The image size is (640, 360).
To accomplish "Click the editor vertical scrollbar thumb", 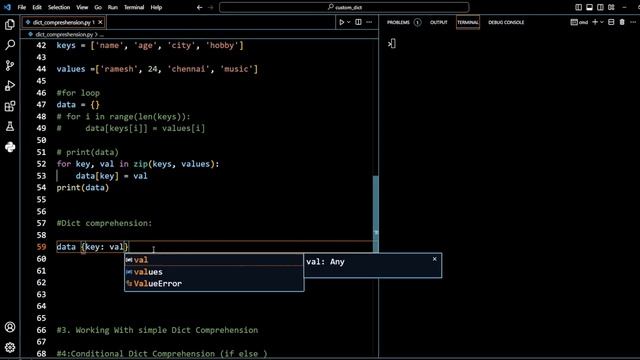I will click(376, 214).
